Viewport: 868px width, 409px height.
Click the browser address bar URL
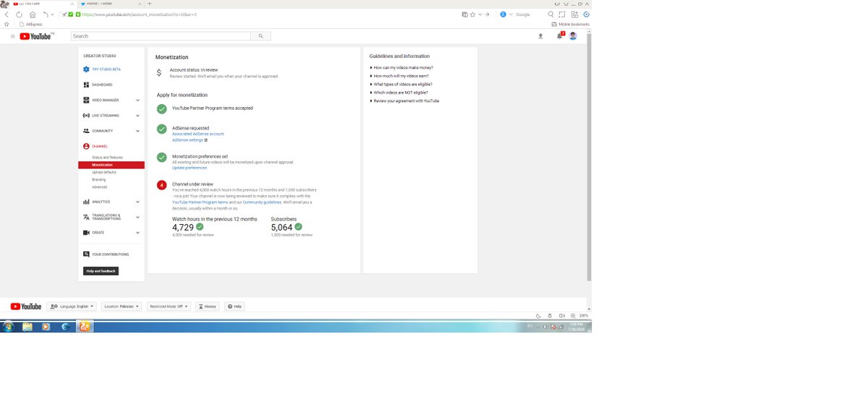coord(140,14)
